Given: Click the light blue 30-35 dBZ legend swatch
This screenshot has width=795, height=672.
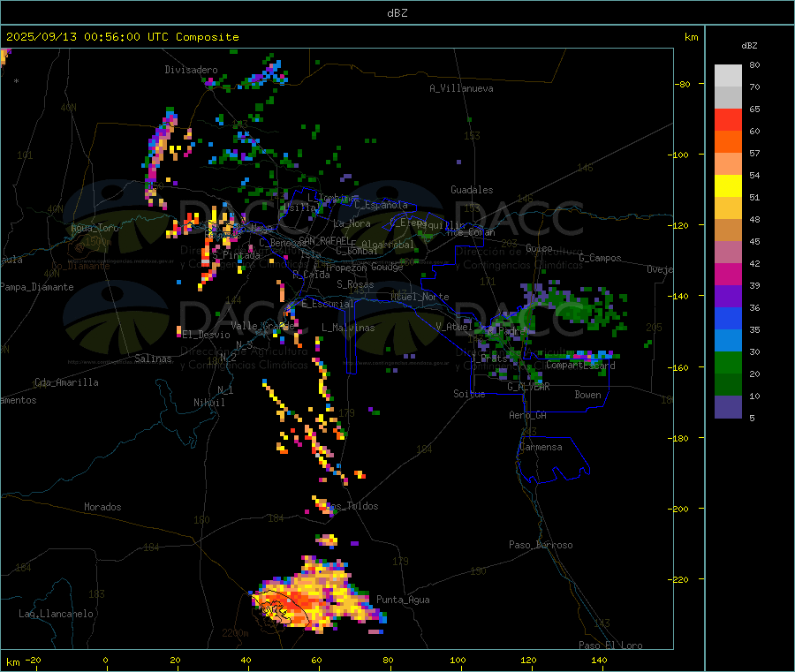Looking at the screenshot, I should click(x=728, y=341).
